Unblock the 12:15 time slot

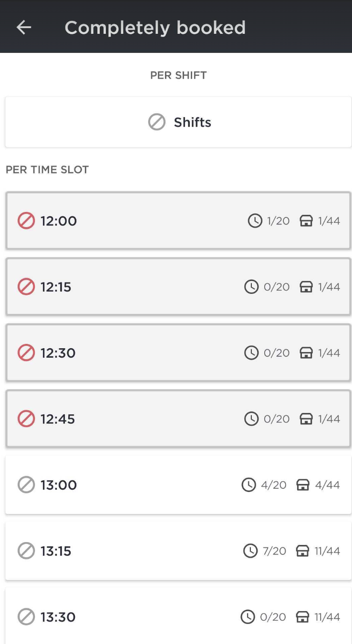(26, 287)
